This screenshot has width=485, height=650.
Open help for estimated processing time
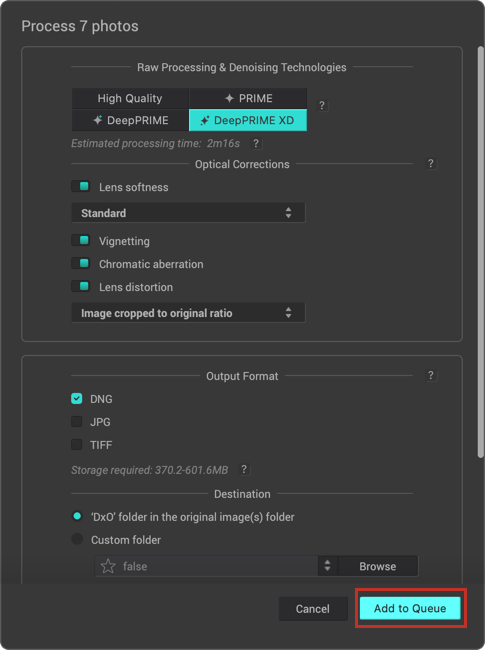coord(256,143)
